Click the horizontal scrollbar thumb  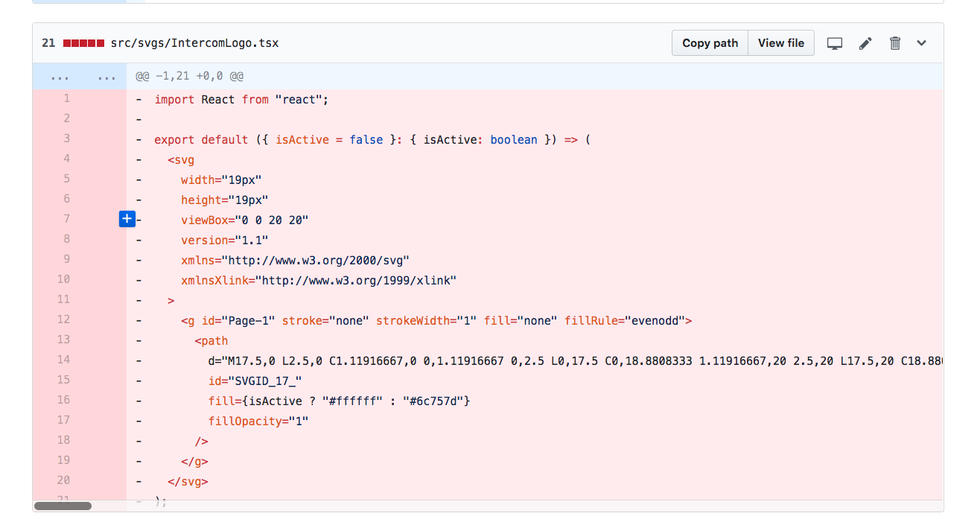pos(63,506)
